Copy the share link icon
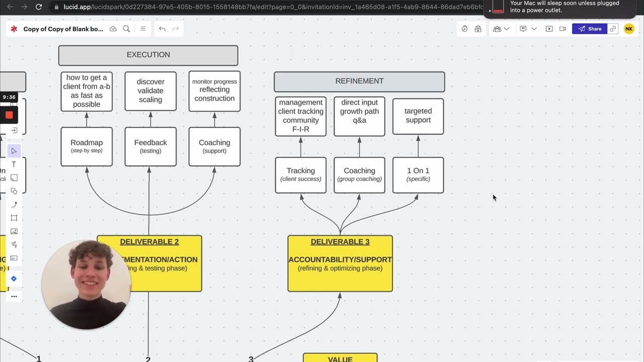 point(613,29)
